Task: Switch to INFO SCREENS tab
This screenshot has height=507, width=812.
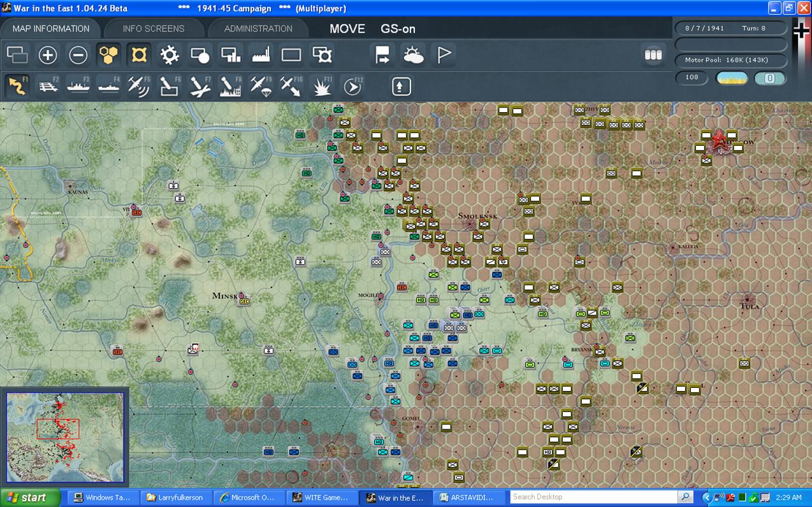Action: [154, 29]
